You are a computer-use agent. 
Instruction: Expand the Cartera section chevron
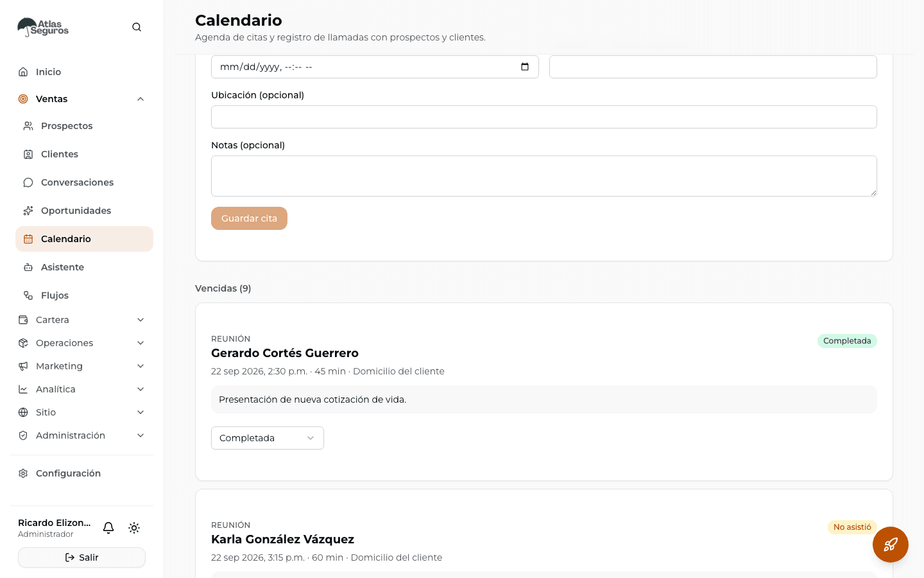(x=141, y=320)
